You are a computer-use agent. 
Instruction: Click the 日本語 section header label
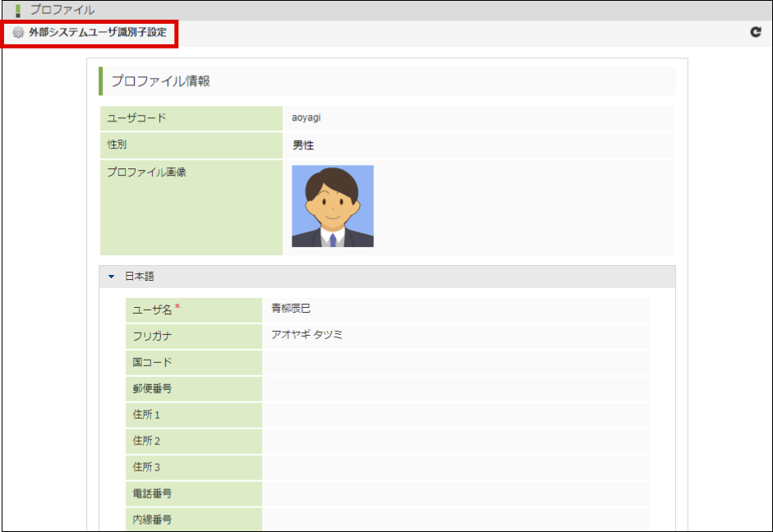pyautogui.click(x=139, y=277)
